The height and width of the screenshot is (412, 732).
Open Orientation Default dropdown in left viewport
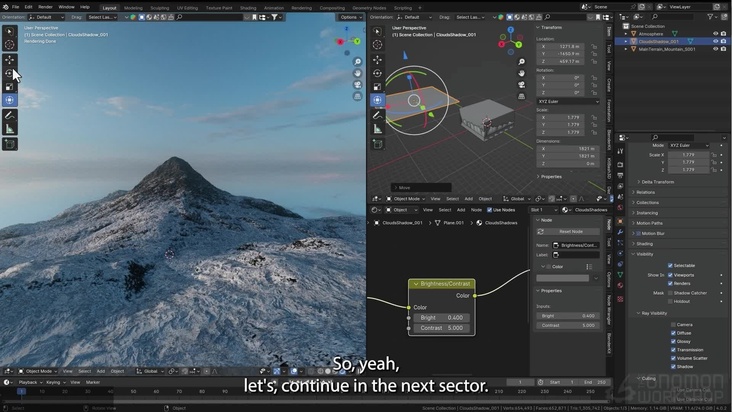(x=46, y=17)
